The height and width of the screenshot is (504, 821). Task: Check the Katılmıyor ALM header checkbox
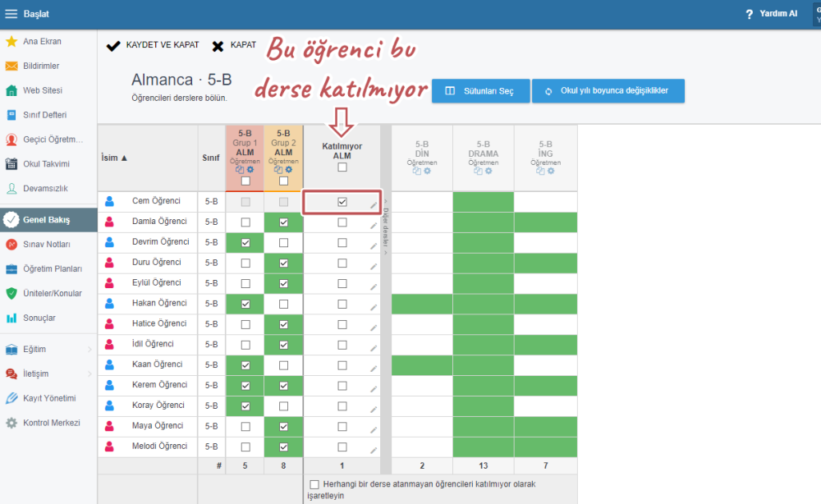click(x=342, y=167)
